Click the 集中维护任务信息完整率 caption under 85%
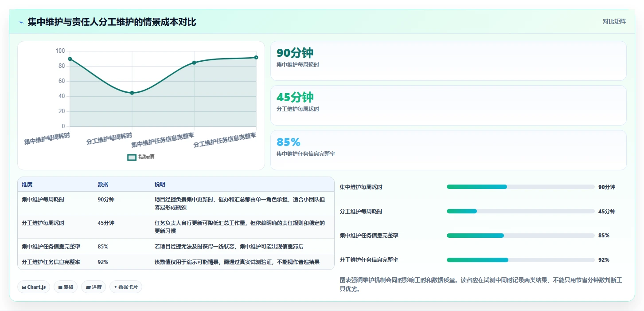 306,154
